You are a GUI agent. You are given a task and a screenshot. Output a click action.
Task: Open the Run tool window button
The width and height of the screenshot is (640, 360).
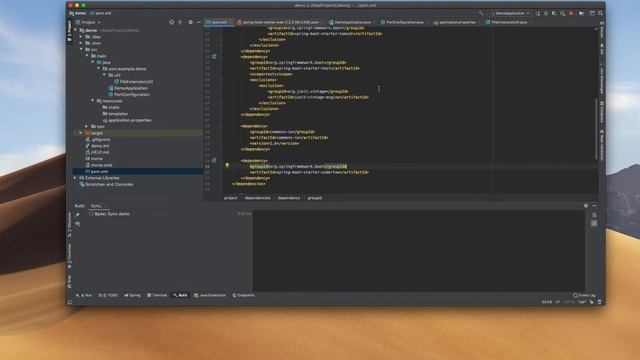(84, 295)
